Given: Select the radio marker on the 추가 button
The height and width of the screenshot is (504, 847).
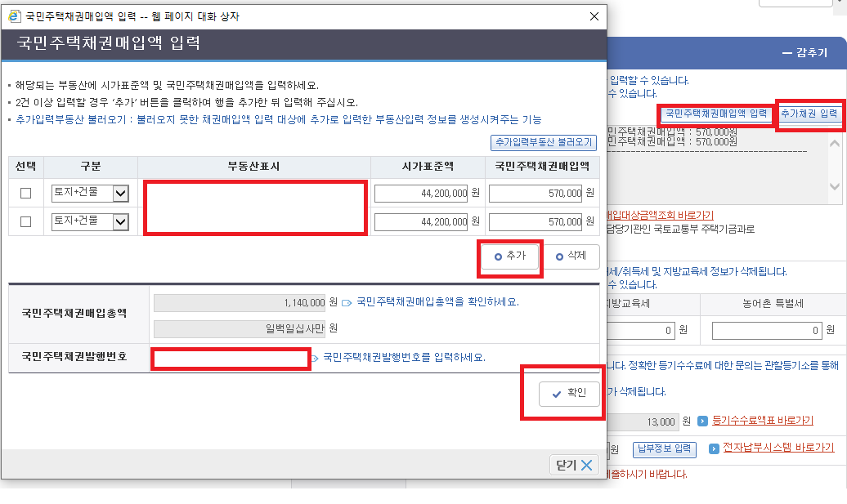Looking at the screenshot, I should [496, 256].
